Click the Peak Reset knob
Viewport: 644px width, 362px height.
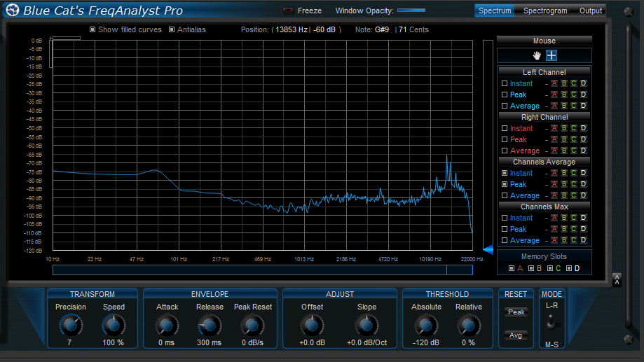pos(252,326)
